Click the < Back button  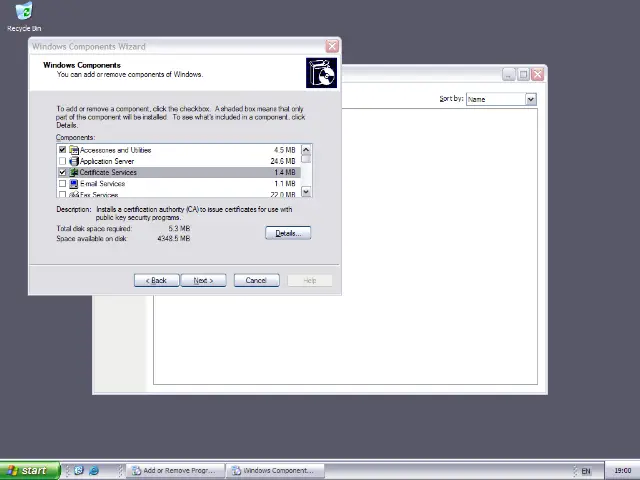(x=157, y=280)
